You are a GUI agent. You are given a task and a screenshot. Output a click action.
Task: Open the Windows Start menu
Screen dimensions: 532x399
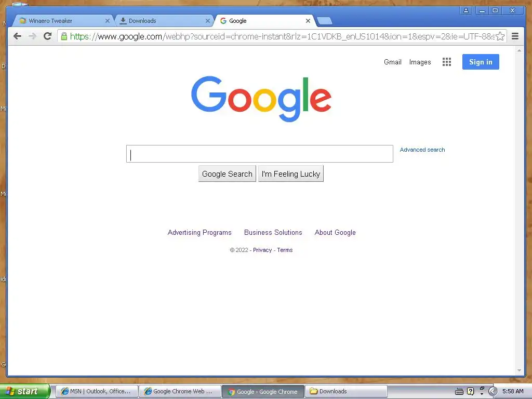tap(25, 391)
